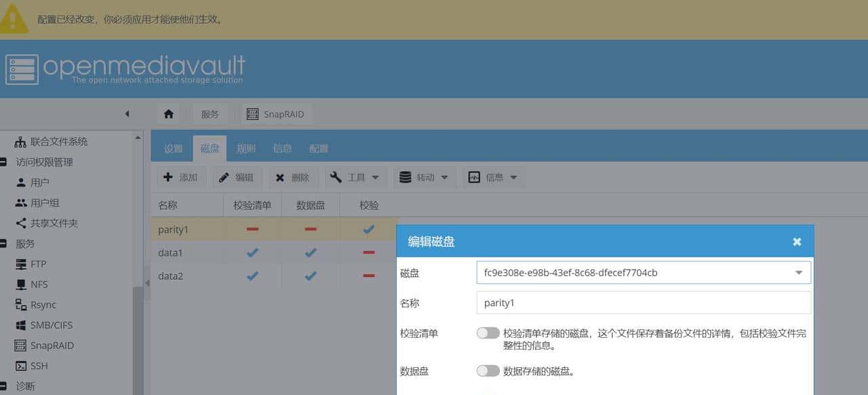Click the home icon in the breadcrumb bar
The image size is (868, 395).
click(x=169, y=113)
